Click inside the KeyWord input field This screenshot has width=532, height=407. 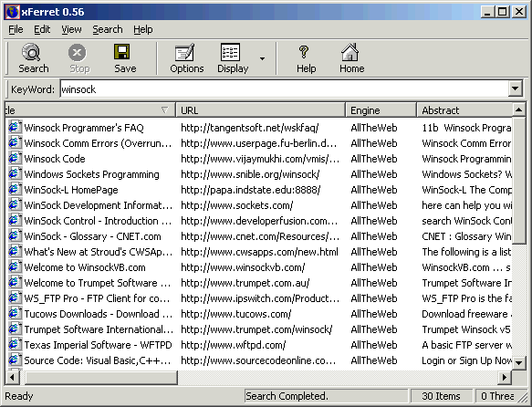285,89
